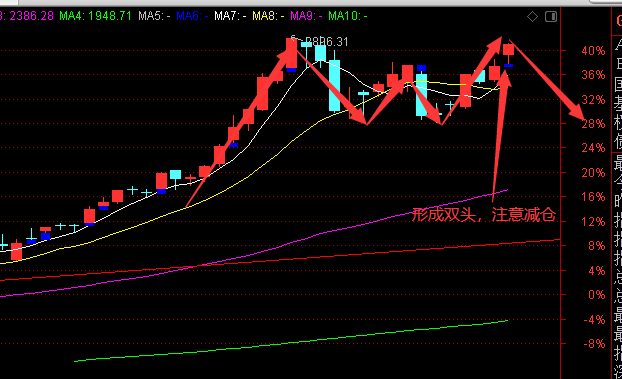Select the yellow MA8 indicator label
The height and width of the screenshot is (379, 622).
pyautogui.click(x=269, y=16)
